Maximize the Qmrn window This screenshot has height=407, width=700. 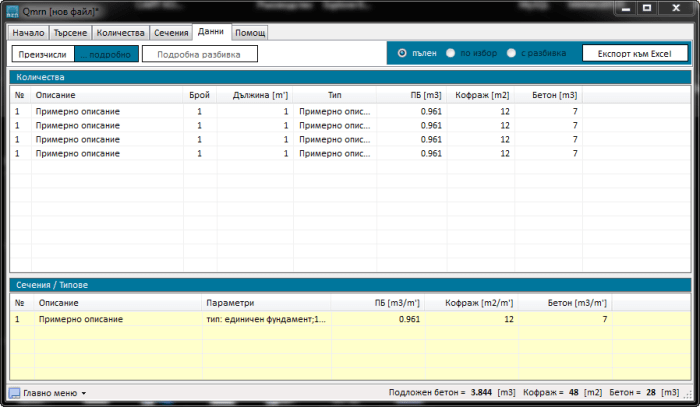(648, 9)
